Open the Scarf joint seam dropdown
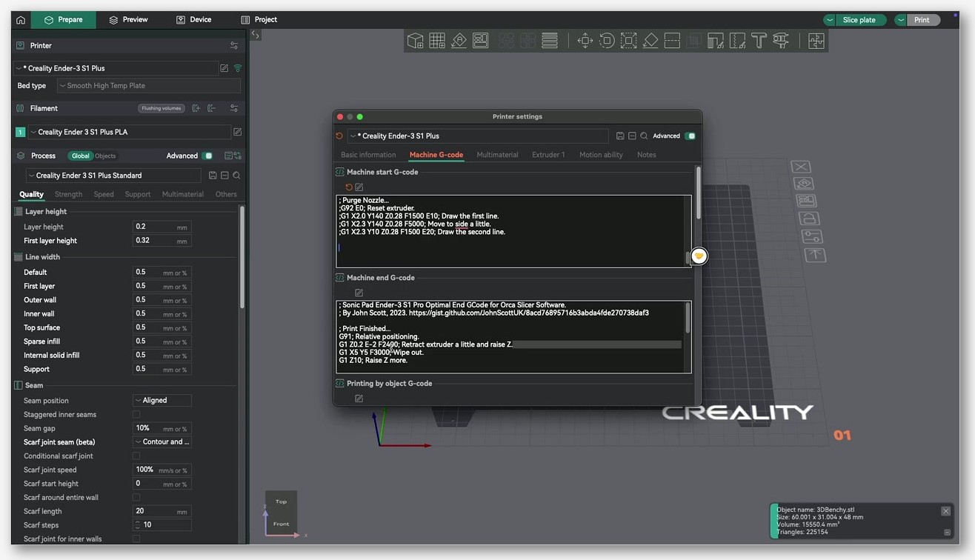975x560 pixels. point(162,442)
